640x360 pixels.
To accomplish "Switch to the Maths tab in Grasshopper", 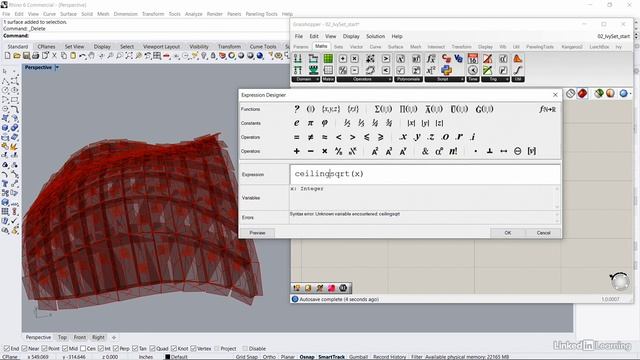I will [x=321, y=46].
